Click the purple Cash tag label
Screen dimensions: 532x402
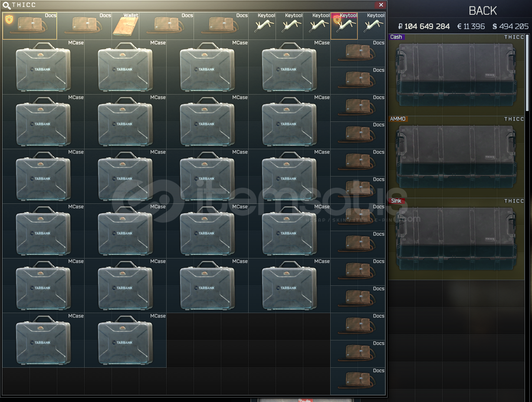point(397,37)
